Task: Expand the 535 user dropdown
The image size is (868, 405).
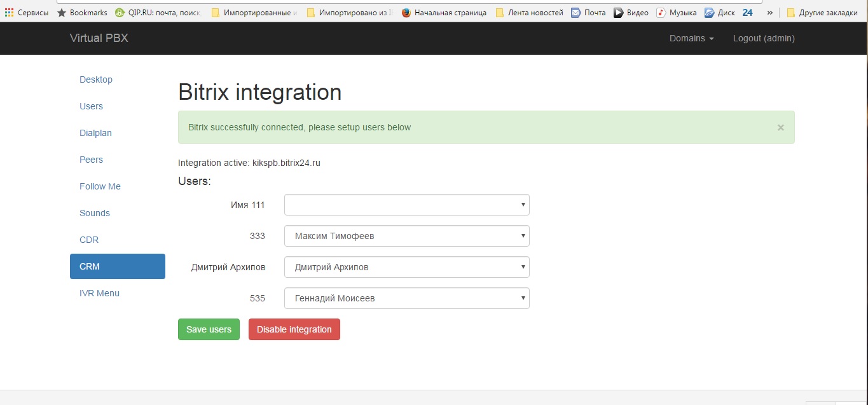Action: pos(406,298)
